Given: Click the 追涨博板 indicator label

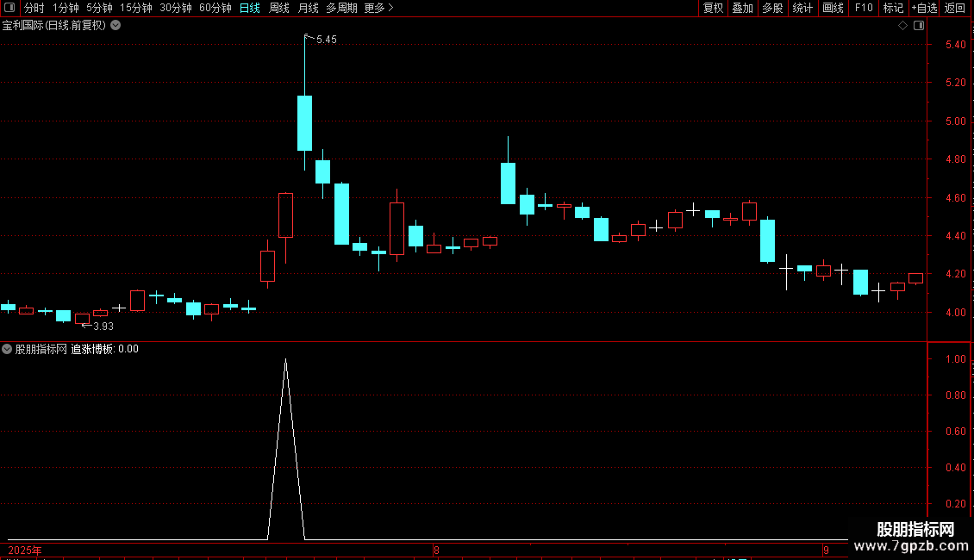Looking at the screenshot, I should [x=92, y=349].
